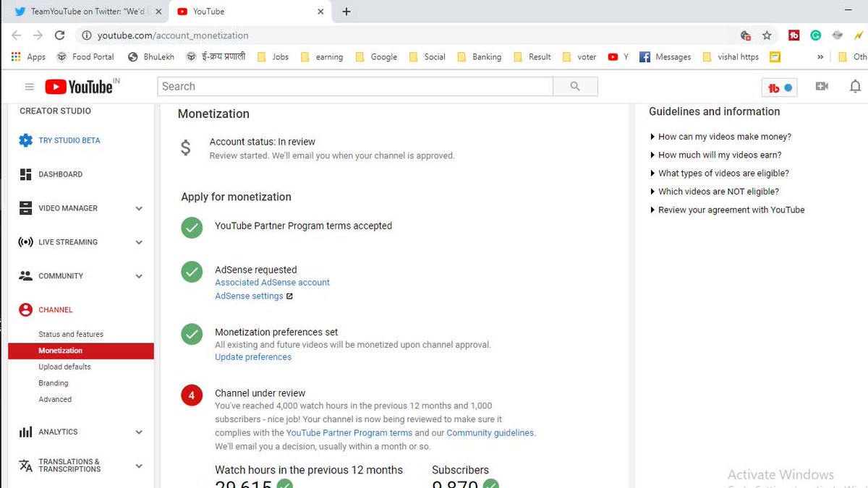
Task: View site information for youtube.com
Action: [x=85, y=35]
